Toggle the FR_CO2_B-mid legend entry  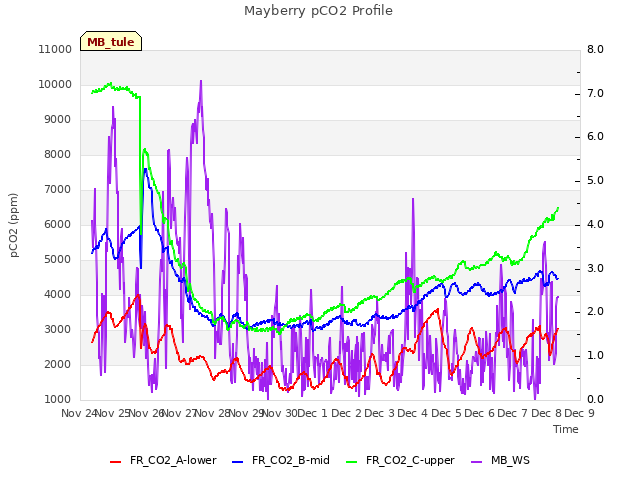(281, 460)
